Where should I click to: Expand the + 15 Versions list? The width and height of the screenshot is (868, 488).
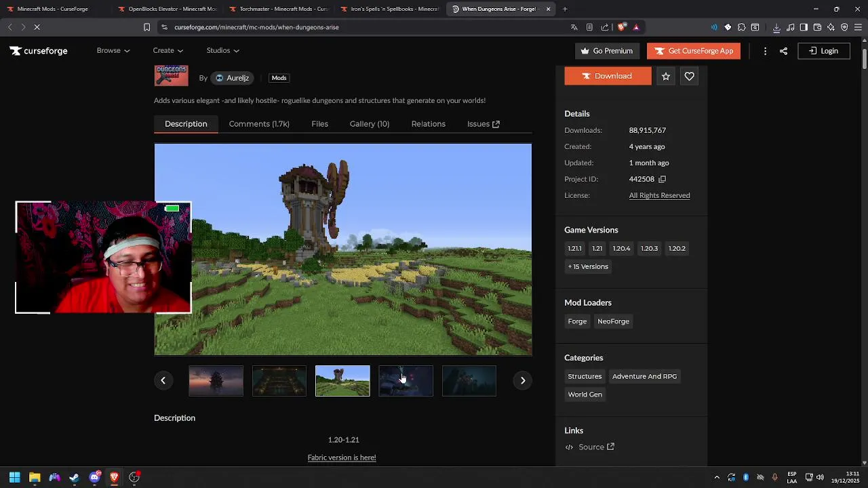click(588, 266)
